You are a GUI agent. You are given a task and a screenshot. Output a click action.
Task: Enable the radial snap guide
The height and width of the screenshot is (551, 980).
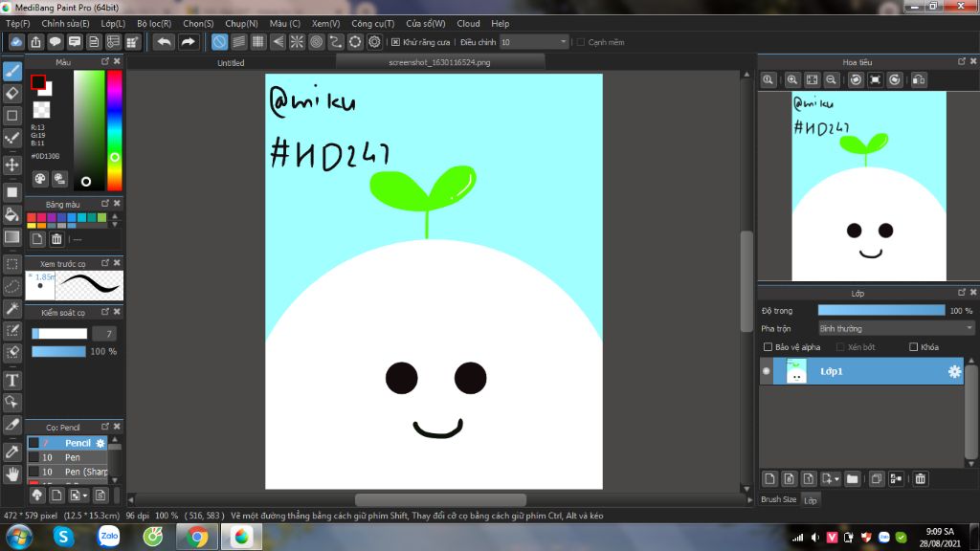coord(297,42)
